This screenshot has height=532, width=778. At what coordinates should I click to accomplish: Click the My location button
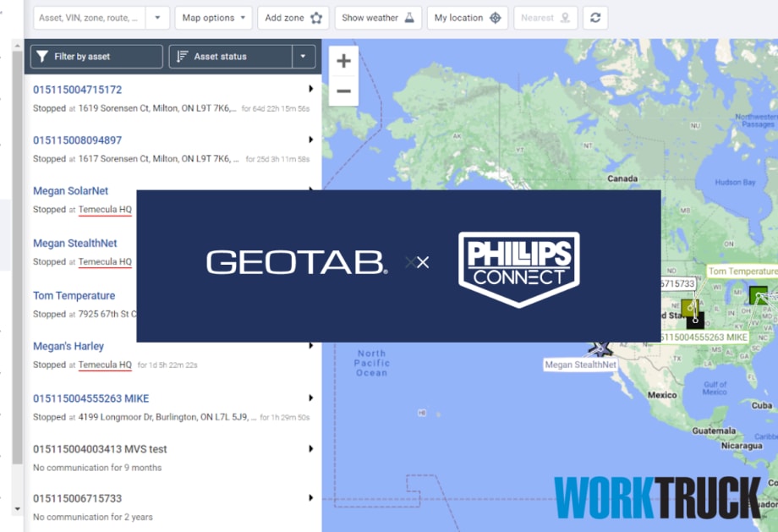coord(468,18)
